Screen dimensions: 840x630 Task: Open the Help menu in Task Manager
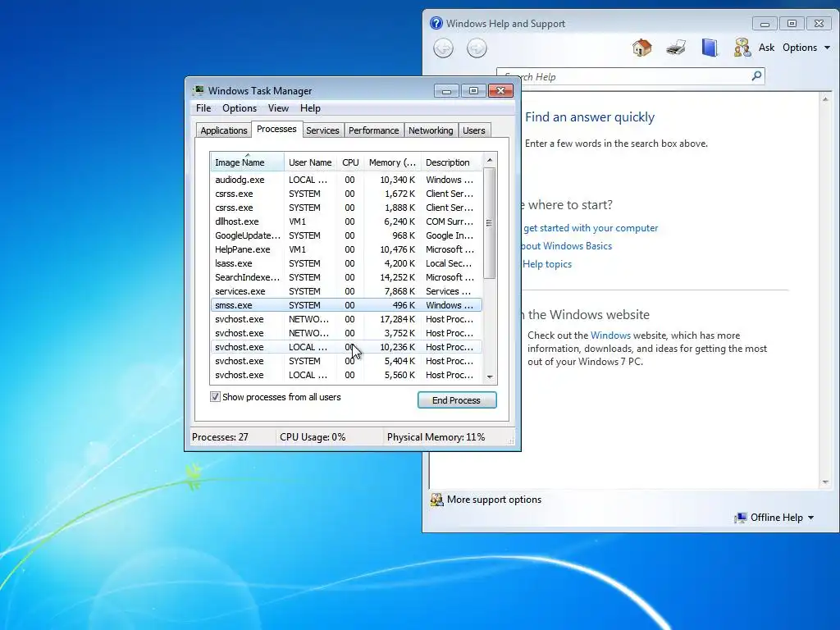tap(310, 108)
